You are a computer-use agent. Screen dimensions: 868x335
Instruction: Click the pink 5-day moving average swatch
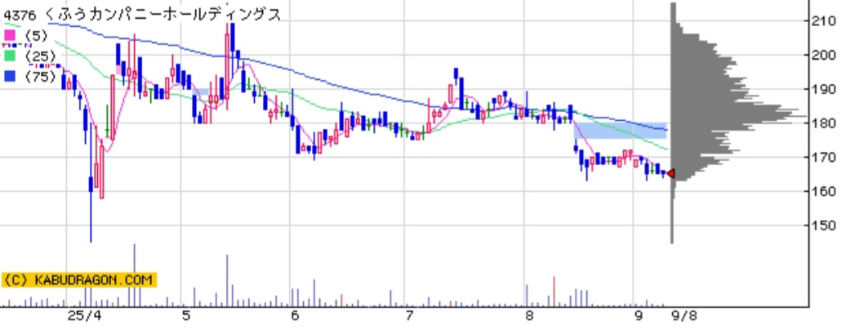[x=10, y=36]
